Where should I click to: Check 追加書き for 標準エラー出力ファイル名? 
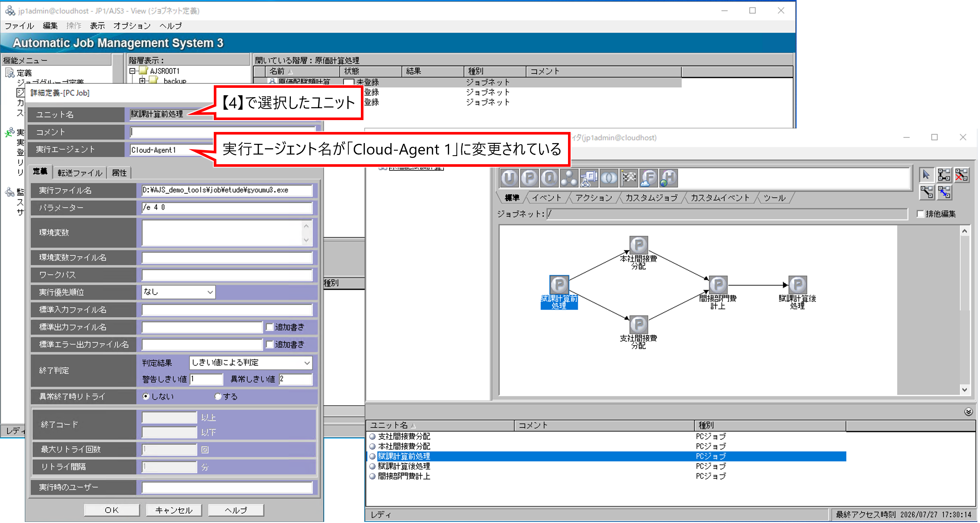(270, 345)
